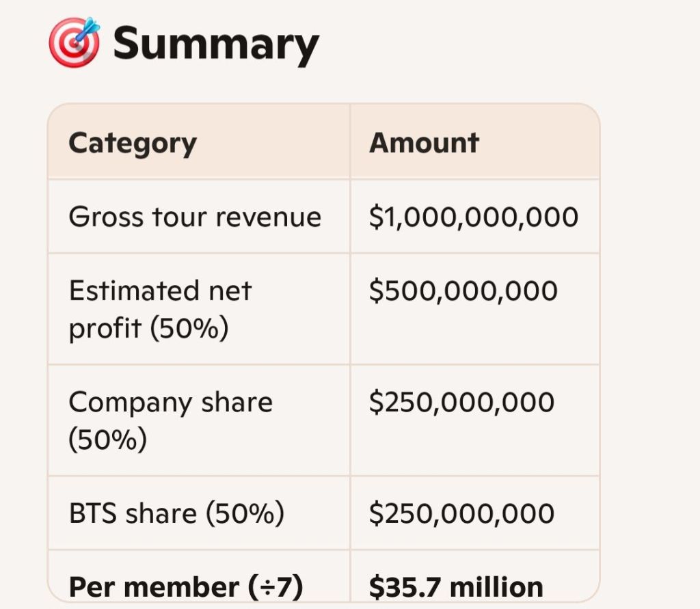Select the Category column header
This screenshot has width=700, height=609.
133,143
